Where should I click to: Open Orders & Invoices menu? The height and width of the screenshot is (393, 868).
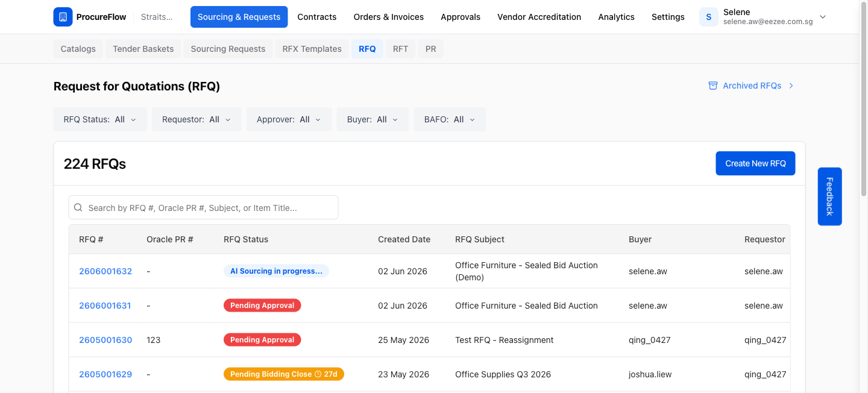point(389,17)
